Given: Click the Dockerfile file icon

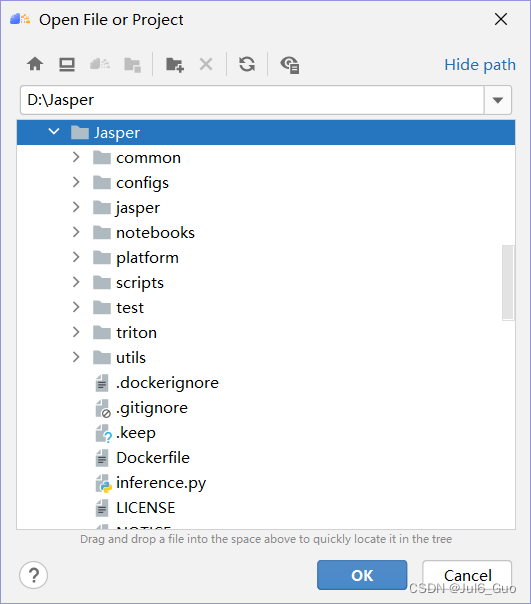Looking at the screenshot, I should [x=102, y=458].
